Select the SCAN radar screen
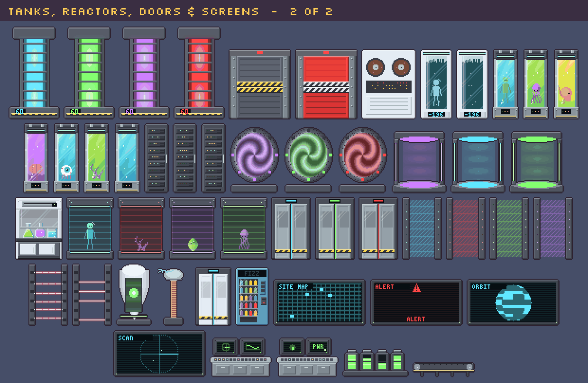 click(x=160, y=354)
